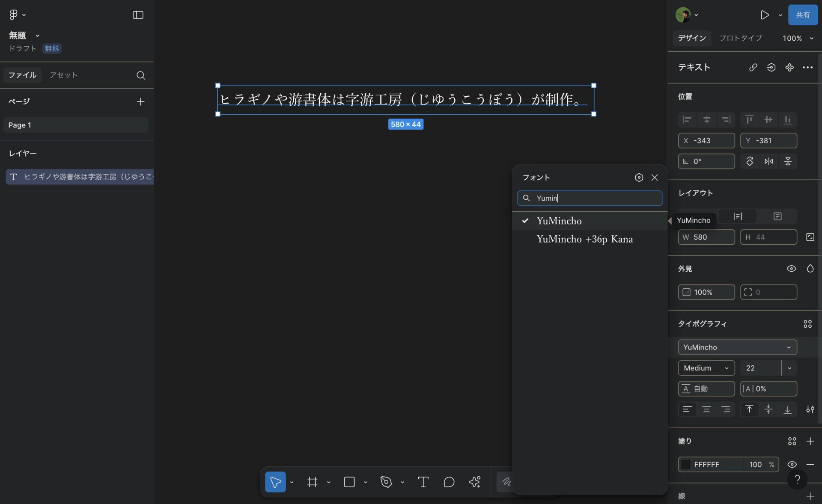
Task: Open font size preset dropdown arrow
Action: pos(789,368)
